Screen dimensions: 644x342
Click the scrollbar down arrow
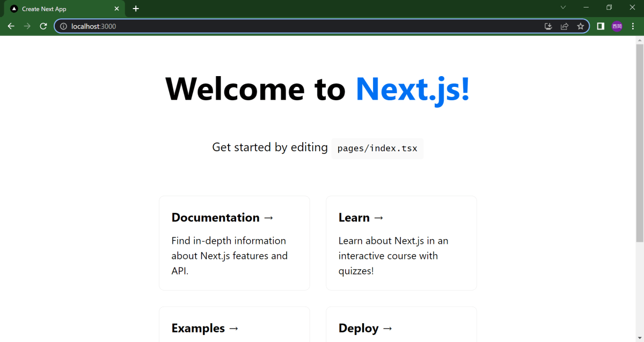(640, 338)
